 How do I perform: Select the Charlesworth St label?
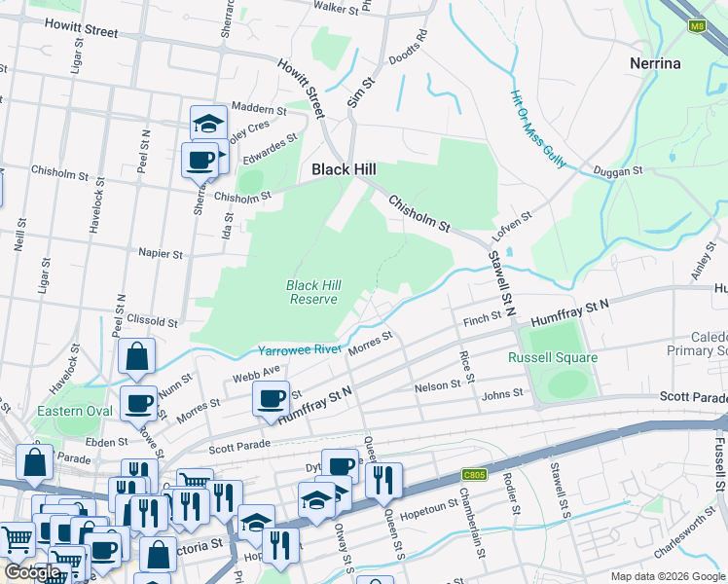684,532
